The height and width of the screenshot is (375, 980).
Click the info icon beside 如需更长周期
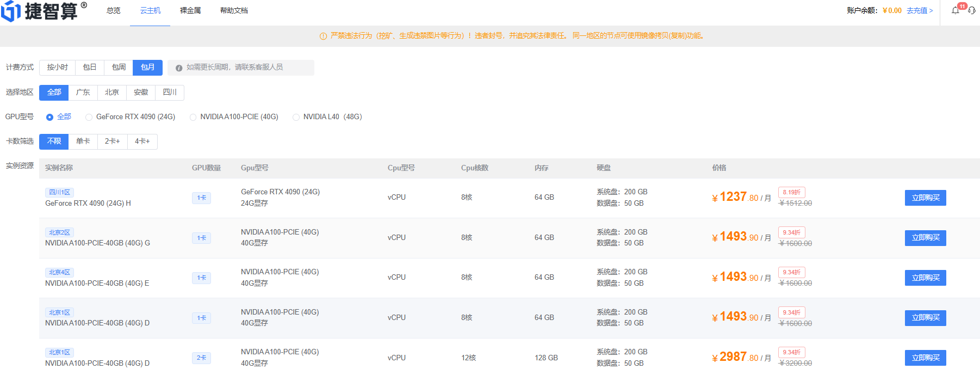(178, 68)
